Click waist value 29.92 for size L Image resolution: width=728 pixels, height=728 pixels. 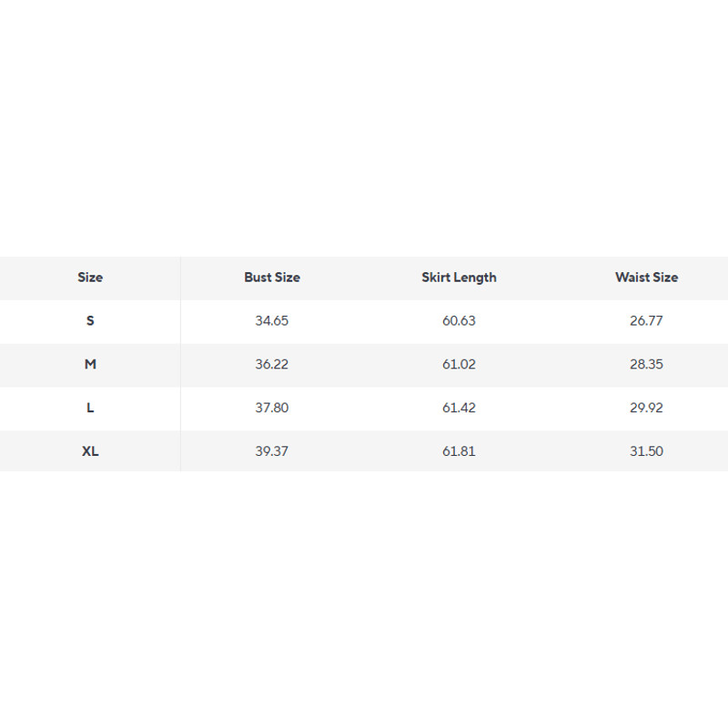pyautogui.click(x=646, y=408)
